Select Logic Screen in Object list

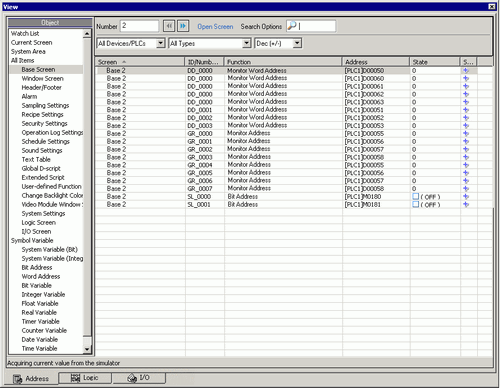pos(39,222)
